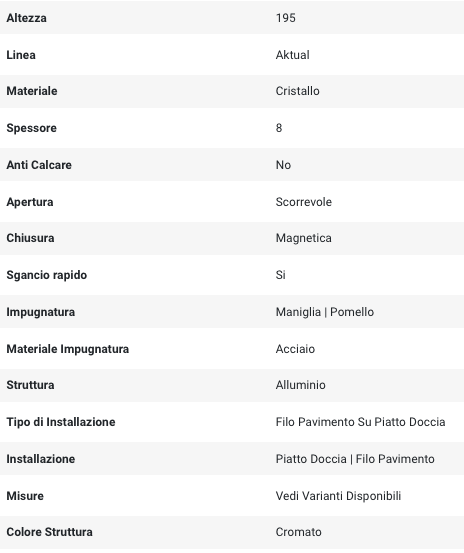464x553 pixels.
Task: Click the Magnetica chiusura value
Action: click(304, 238)
